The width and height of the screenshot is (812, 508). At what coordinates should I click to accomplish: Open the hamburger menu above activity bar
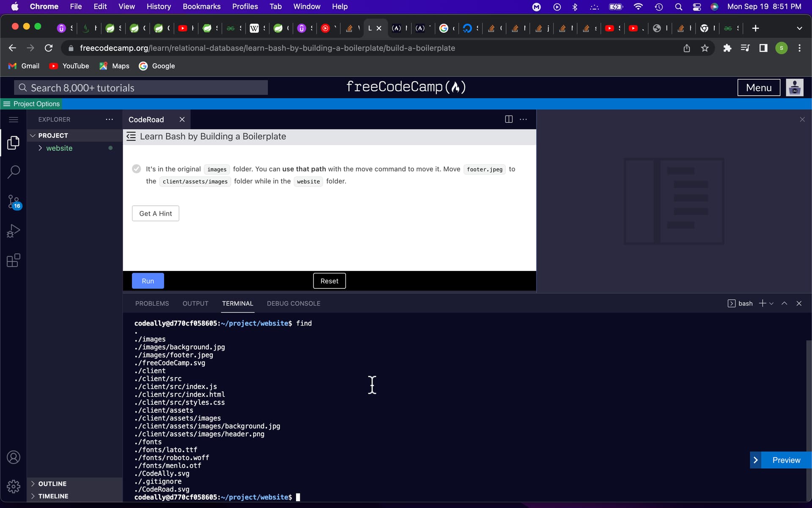point(14,120)
